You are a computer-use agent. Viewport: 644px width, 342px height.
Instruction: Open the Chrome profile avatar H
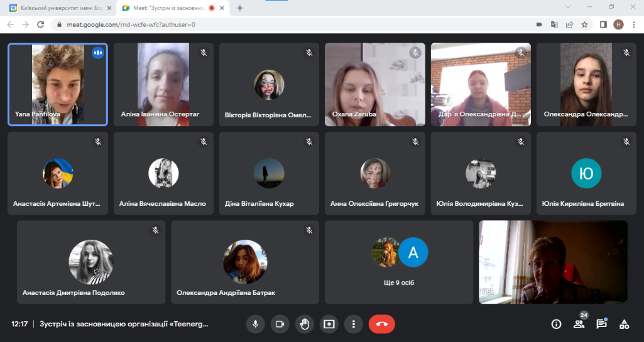pos(618,24)
